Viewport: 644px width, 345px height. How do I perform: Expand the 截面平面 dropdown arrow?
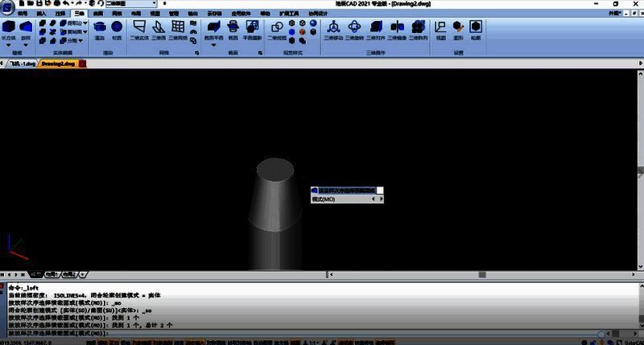[x=213, y=45]
